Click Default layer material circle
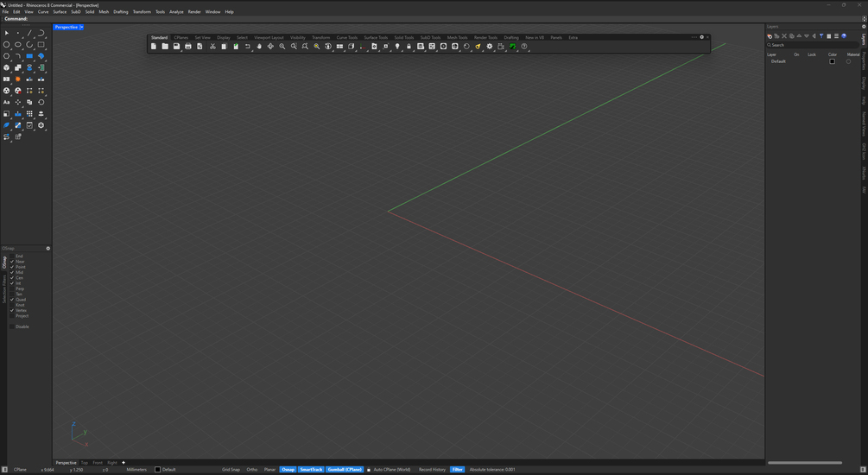Screen dimensions: 868x475 848,61
